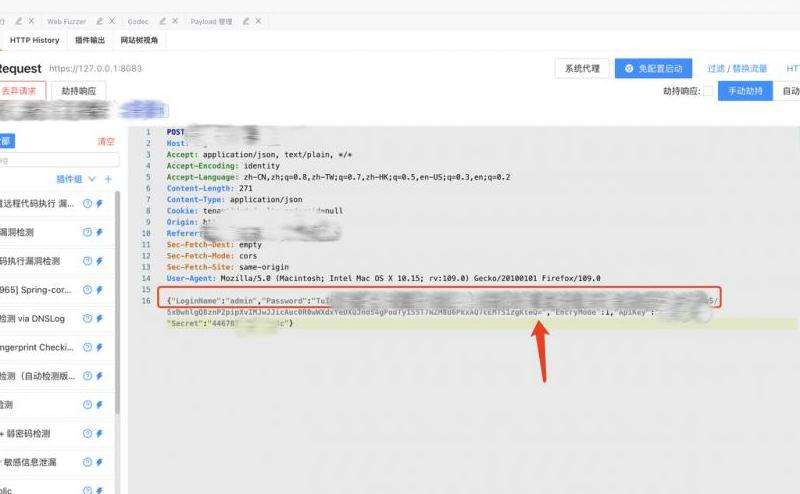Click plus icon next to 插件组
Viewport: 800px width, 494px height.
click(108, 179)
